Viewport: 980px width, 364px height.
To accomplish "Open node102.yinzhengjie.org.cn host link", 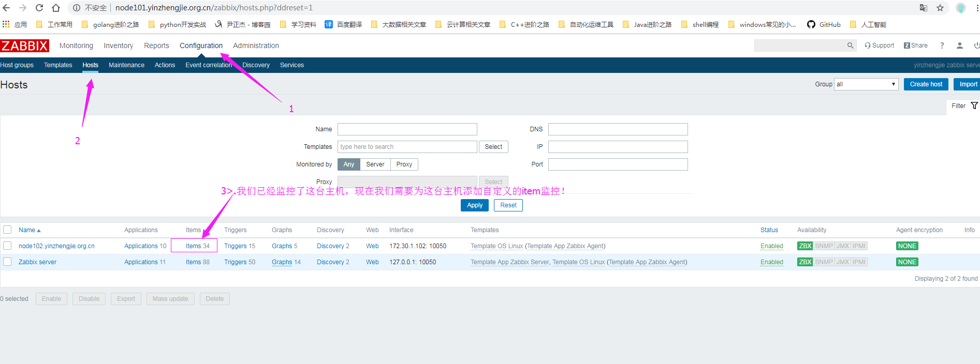I will point(56,246).
